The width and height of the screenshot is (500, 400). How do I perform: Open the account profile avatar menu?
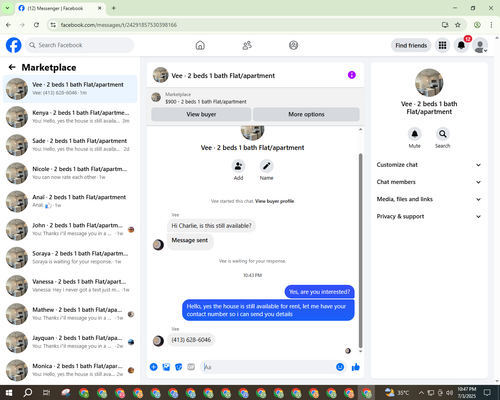coord(480,45)
